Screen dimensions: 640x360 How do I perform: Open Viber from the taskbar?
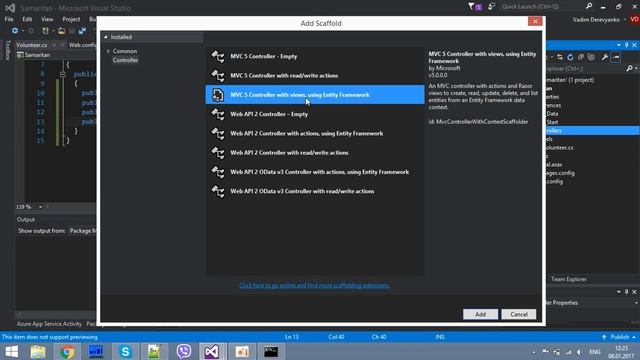point(184,351)
